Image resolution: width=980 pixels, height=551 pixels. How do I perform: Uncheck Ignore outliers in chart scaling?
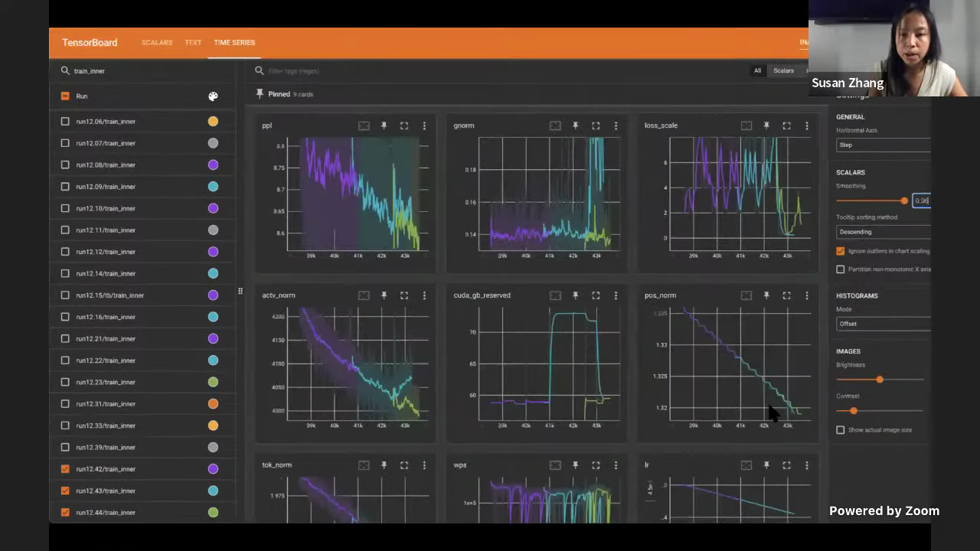841,251
